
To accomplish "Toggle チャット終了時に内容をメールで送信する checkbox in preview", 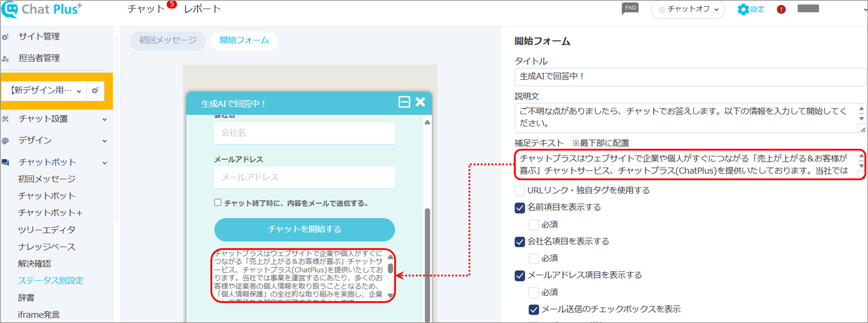I will pos(218,202).
